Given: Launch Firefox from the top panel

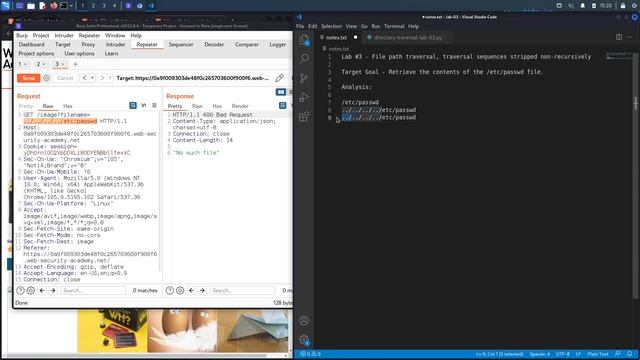Looking at the screenshot, I should pyautogui.click(x=53, y=6).
